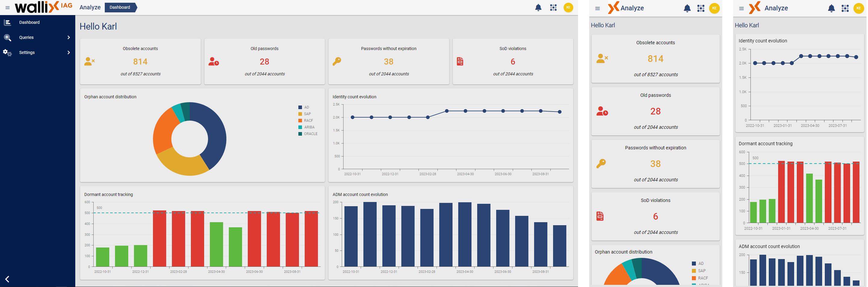Open the KE user avatar in desktop view
The width and height of the screenshot is (868, 287).
click(x=568, y=8)
